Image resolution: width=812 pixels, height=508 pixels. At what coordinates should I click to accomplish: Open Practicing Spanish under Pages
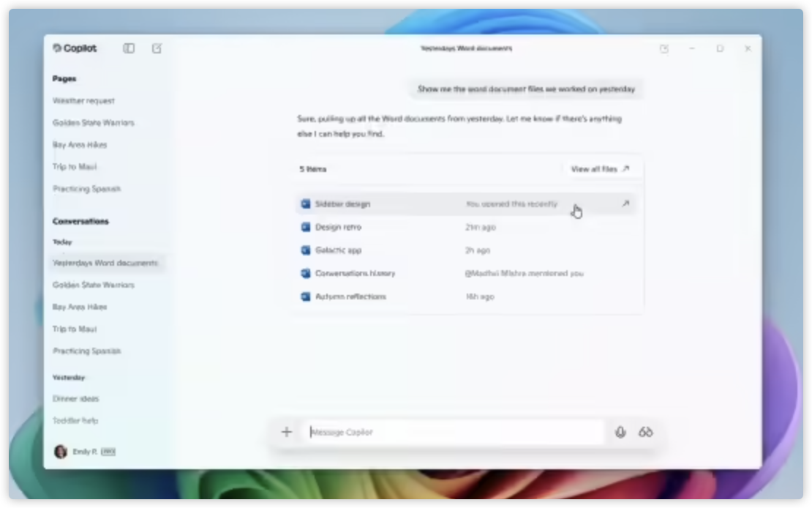pos(86,189)
